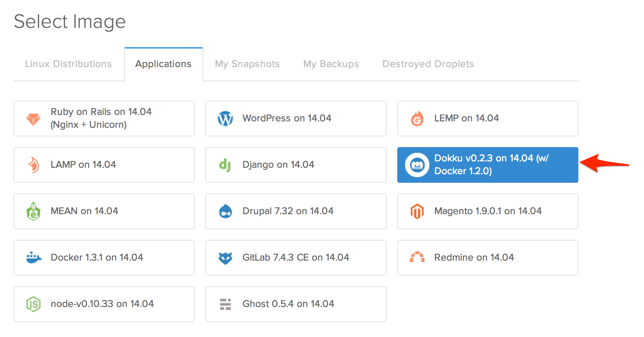Click the WordPress logo icon
644x337 pixels.
[x=225, y=119]
